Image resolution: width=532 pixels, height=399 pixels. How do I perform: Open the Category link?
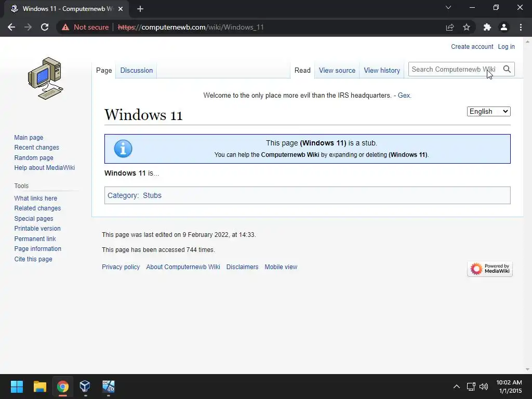[x=123, y=195]
